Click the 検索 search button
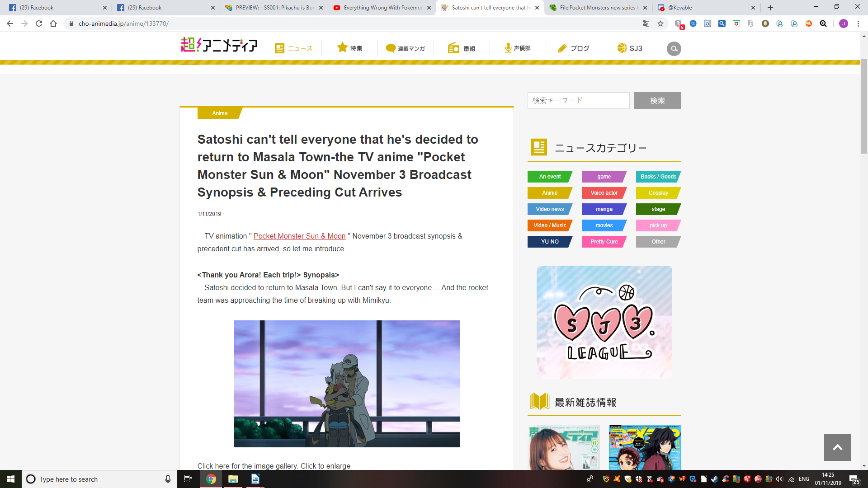 pos(657,100)
